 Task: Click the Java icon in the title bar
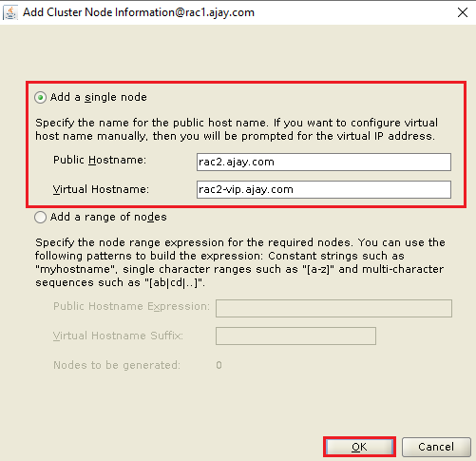click(10, 12)
